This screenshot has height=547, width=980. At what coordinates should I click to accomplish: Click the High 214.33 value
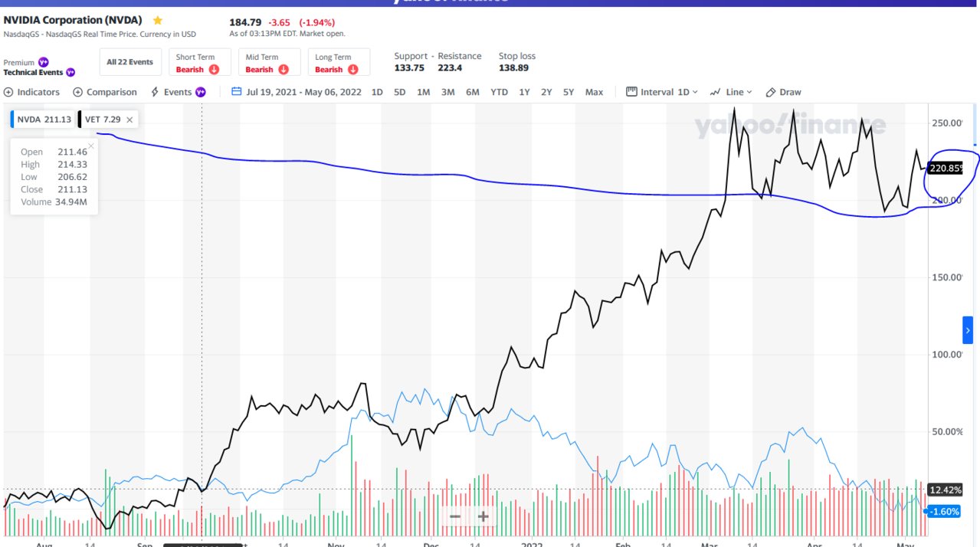click(x=72, y=164)
